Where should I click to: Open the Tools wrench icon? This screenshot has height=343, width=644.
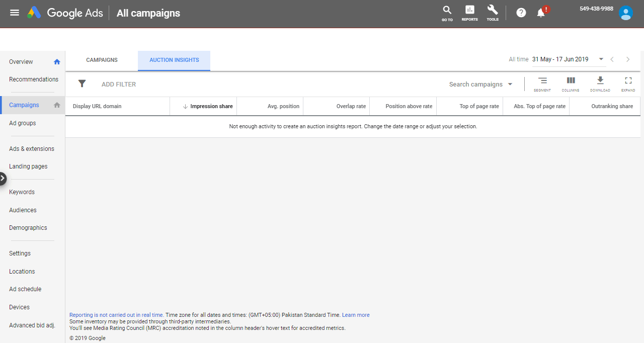tap(493, 13)
